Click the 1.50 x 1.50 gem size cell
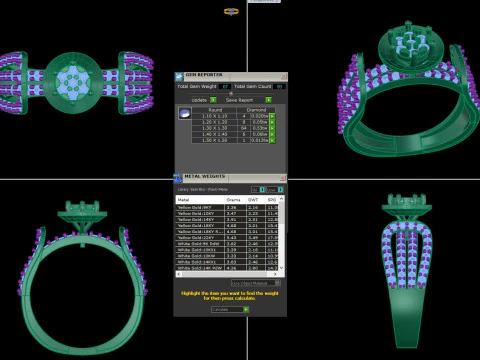 pyautogui.click(x=214, y=140)
